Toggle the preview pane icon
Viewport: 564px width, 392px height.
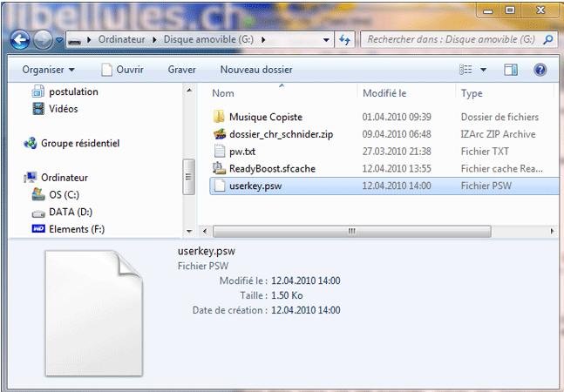[x=512, y=70]
